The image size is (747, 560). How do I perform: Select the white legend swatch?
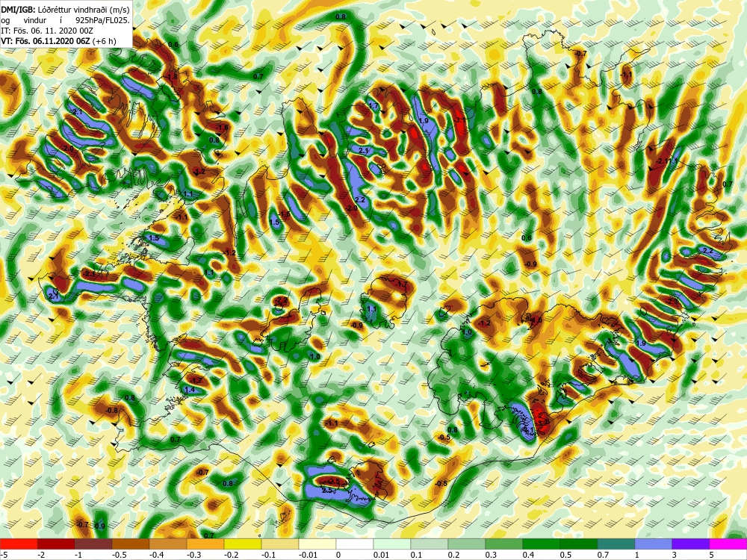[355, 544]
